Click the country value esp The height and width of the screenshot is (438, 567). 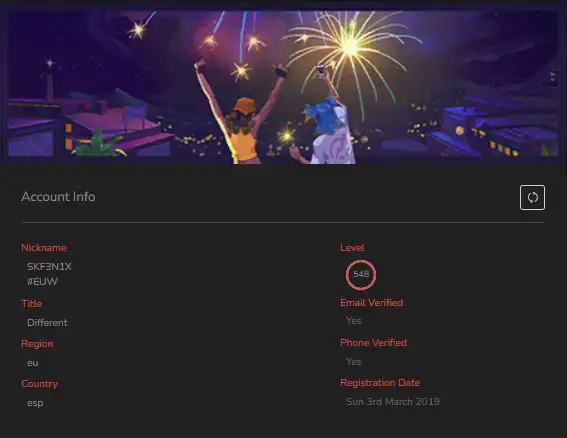(35, 403)
